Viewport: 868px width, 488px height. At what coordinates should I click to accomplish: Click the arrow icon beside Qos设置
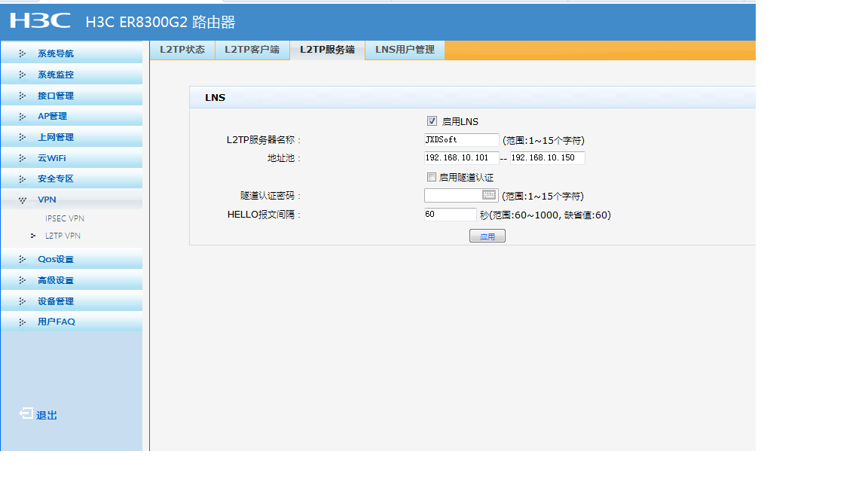coord(22,259)
